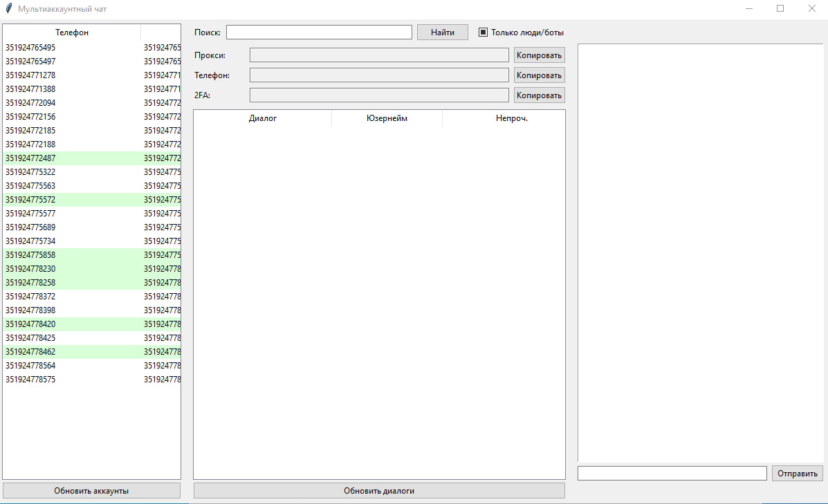Select account 351924765495 in the list
Image resolution: width=828 pixels, height=504 pixels.
pyautogui.click(x=30, y=48)
